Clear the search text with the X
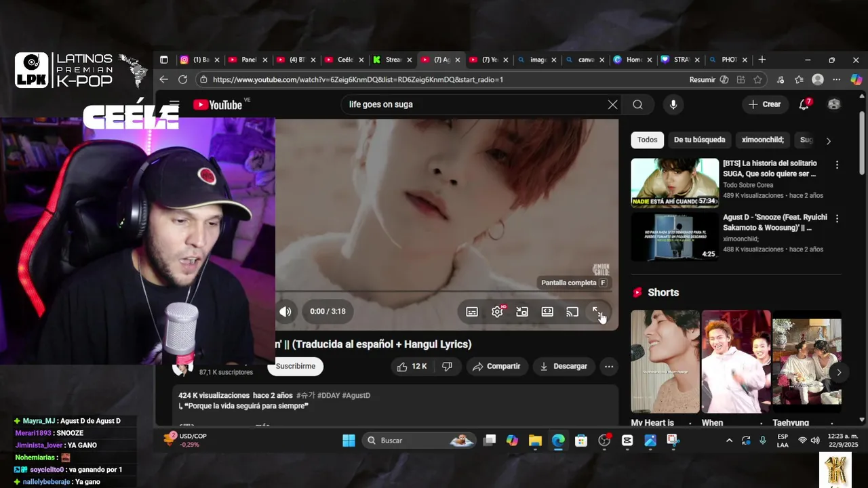 pos(612,104)
